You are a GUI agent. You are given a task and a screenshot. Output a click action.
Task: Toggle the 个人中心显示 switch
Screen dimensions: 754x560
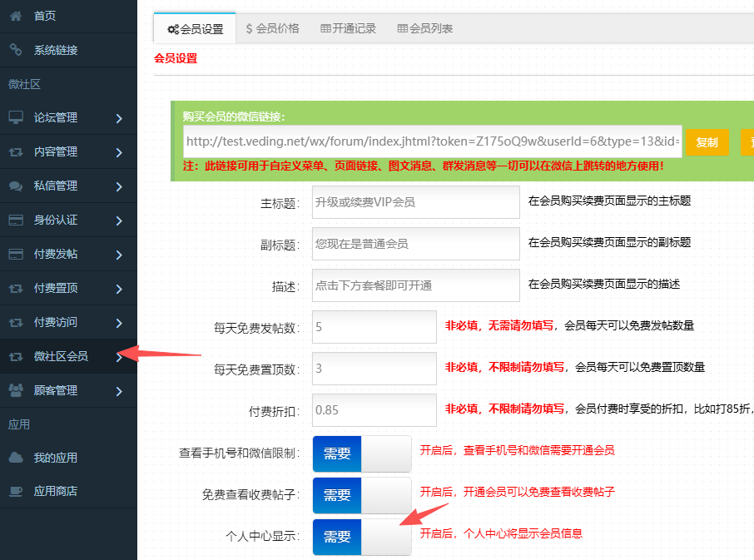361,537
